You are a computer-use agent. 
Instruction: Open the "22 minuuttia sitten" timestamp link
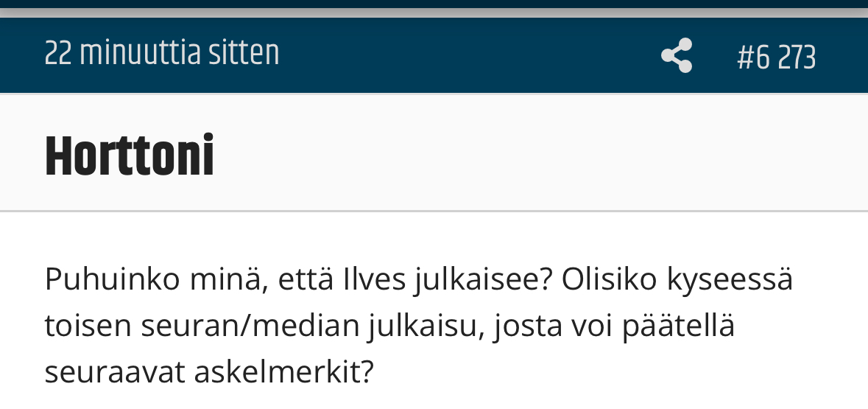point(162,54)
